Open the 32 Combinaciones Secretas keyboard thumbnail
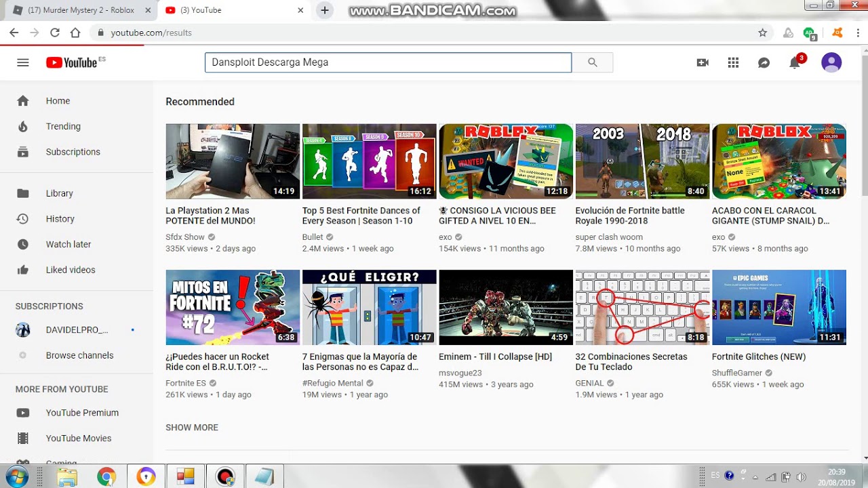868x488 pixels. [642, 308]
